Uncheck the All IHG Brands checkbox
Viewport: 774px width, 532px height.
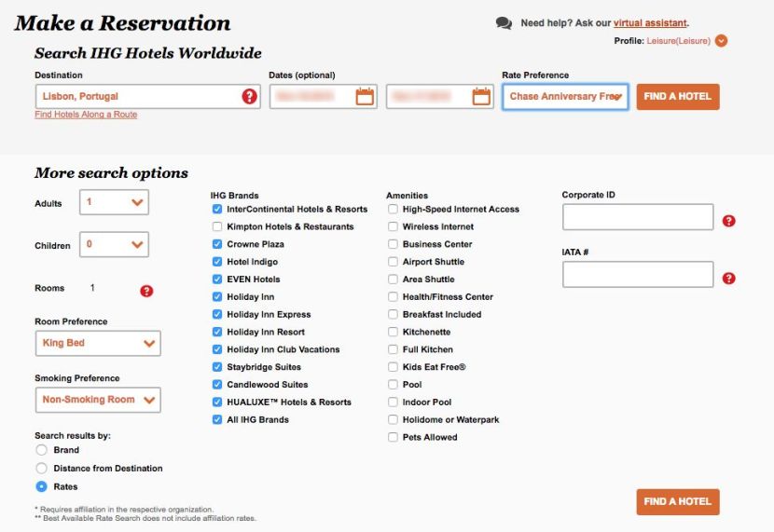click(216, 419)
